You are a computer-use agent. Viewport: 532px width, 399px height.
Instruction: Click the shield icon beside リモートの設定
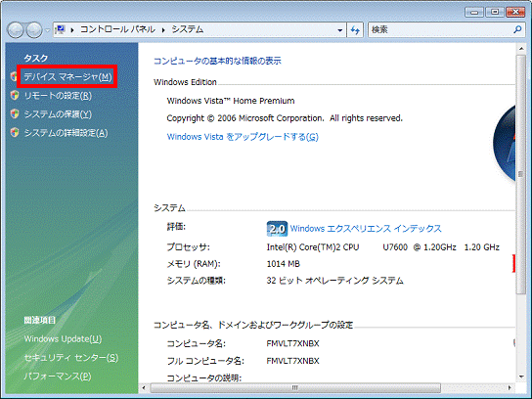coord(15,95)
